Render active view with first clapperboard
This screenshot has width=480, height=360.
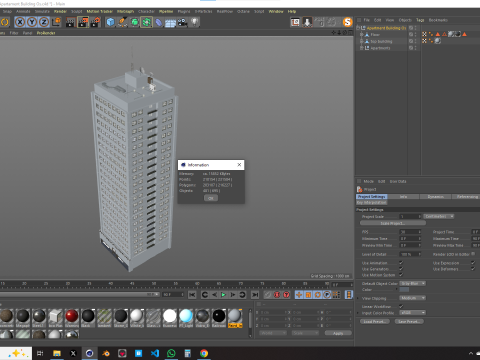click(71, 22)
